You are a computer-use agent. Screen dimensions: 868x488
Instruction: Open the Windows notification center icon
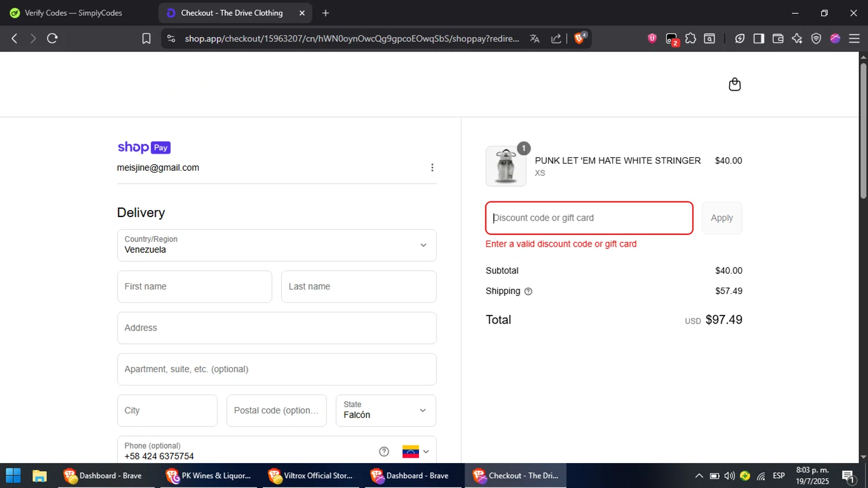pyautogui.click(x=849, y=477)
